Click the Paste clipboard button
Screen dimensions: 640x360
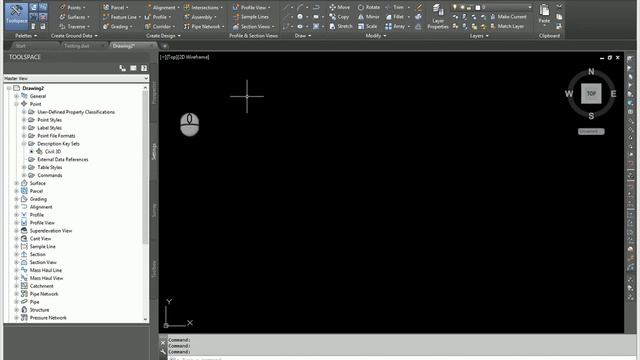click(x=544, y=14)
